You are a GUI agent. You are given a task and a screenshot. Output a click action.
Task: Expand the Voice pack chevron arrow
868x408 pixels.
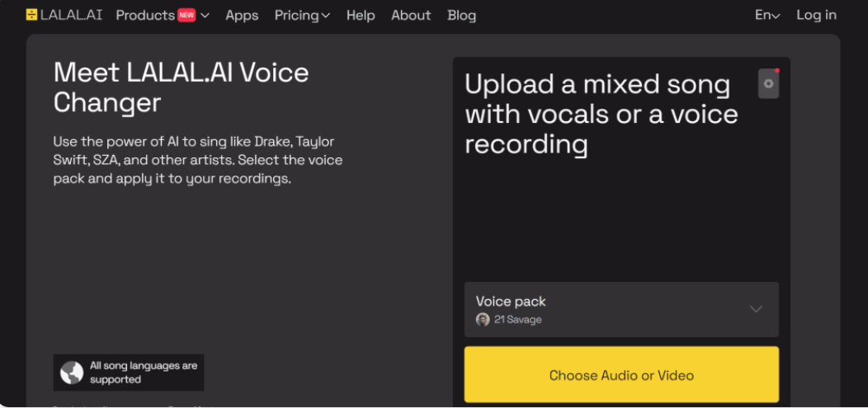pyautogui.click(x=756, y=309)
